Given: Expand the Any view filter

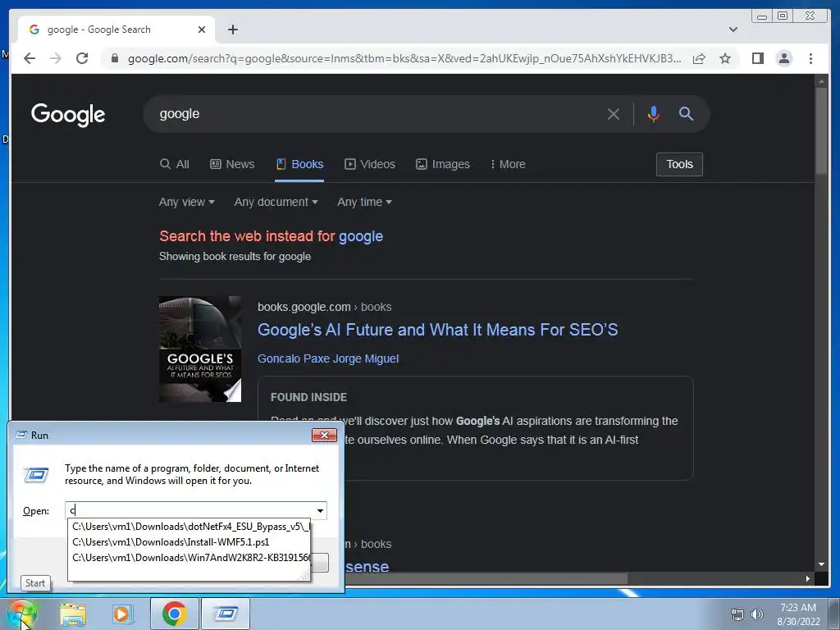Looking at the screenshot, I should (x=186, y=202).
